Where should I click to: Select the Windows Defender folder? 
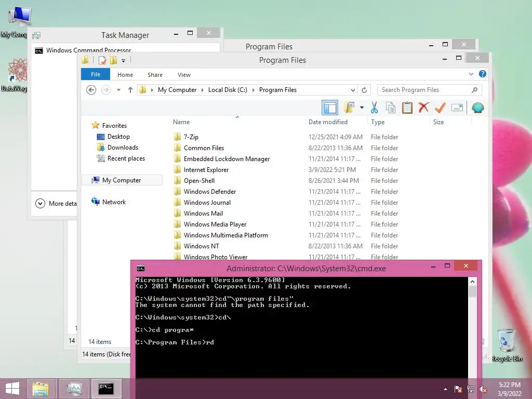(x=210, y=191)
